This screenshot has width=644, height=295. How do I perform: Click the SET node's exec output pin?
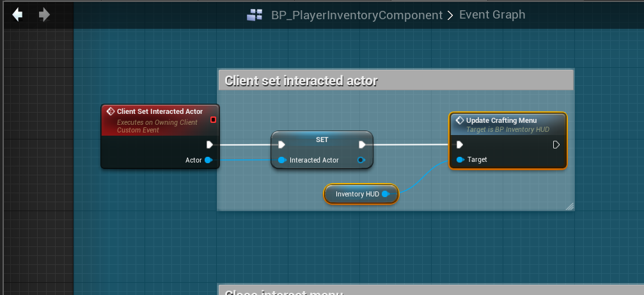[362, 145]
